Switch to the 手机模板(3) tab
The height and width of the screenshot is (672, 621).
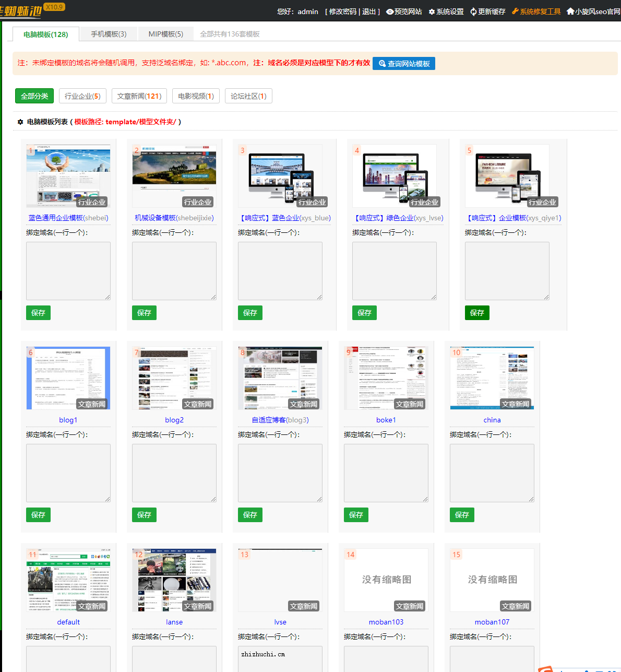click(109, 34)
